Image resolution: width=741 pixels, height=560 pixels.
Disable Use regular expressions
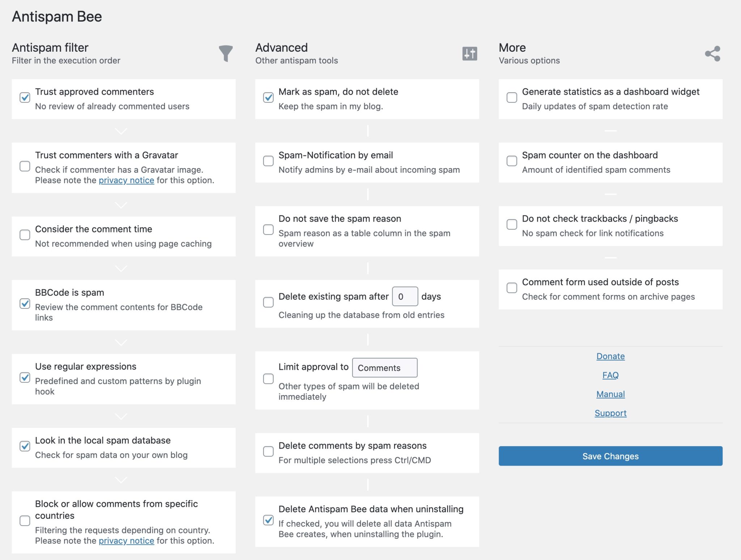click(x=25, y=378)
